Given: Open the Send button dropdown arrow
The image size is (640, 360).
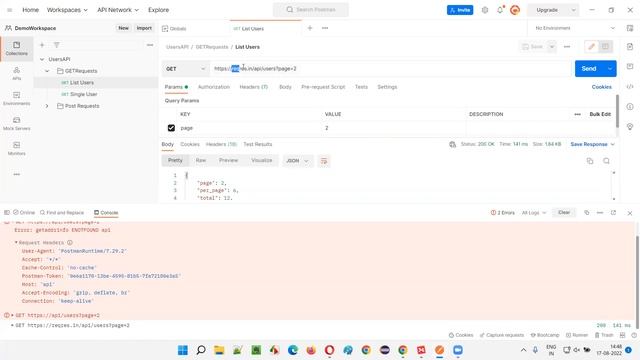Looking at the screenshot, I should click(x=610, y=69).
